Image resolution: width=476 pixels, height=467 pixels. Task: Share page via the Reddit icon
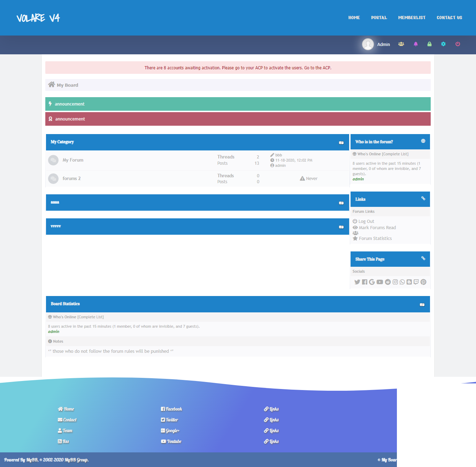388,282
